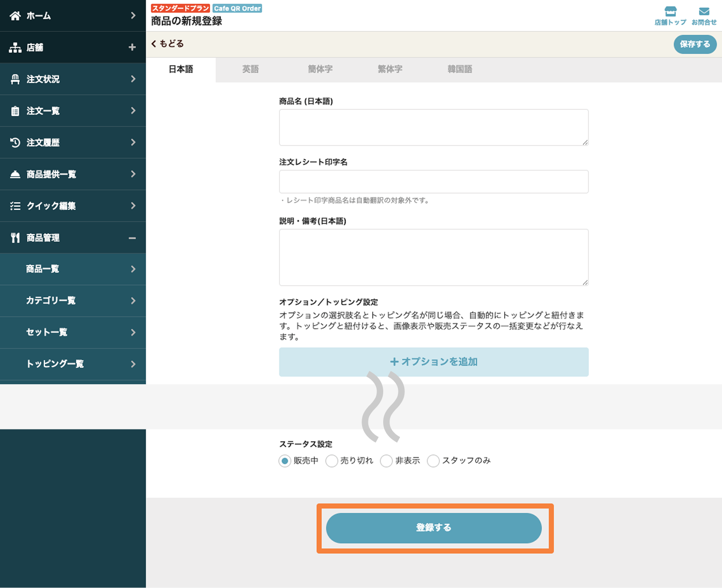Open 店舗トップ store icon

click(x=670, y=11)
